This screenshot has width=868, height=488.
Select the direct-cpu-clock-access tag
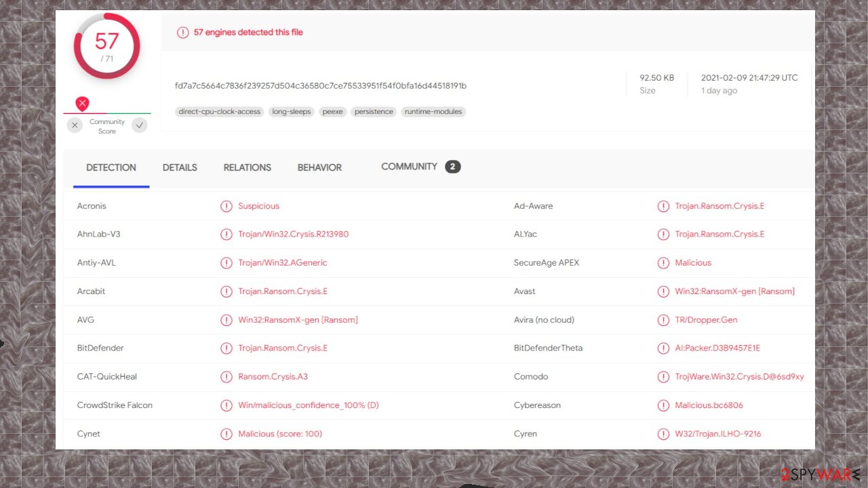click(220, 112)
